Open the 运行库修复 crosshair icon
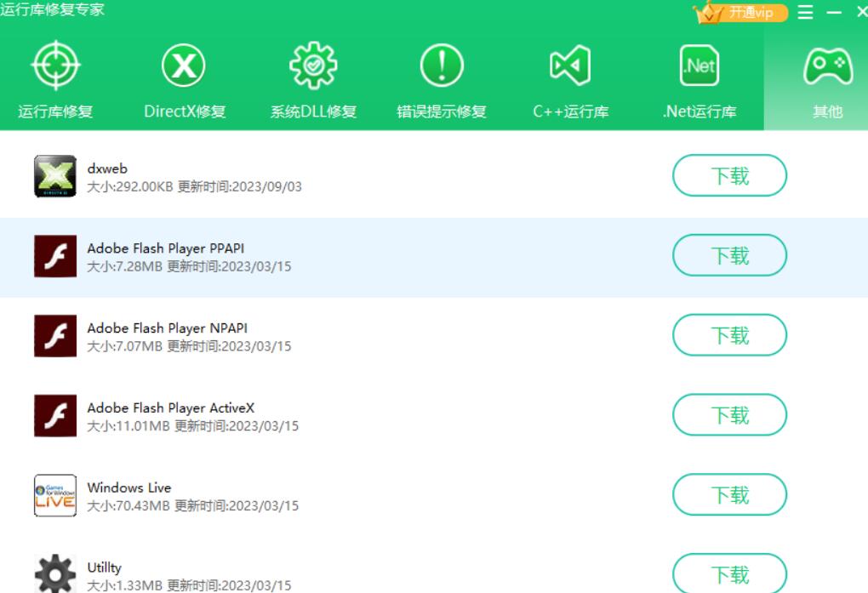This screenshot has width=868, height=593. point(55,66)
